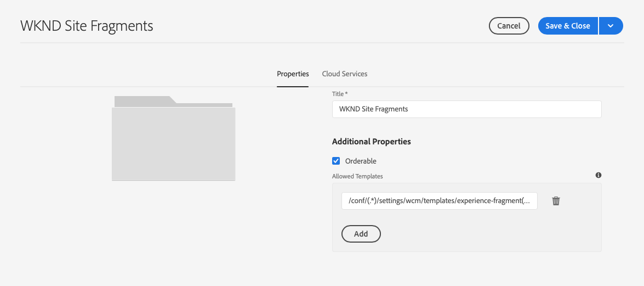Click empty space right of the Add button
The image size is (644, 286).
click(482, 234)
